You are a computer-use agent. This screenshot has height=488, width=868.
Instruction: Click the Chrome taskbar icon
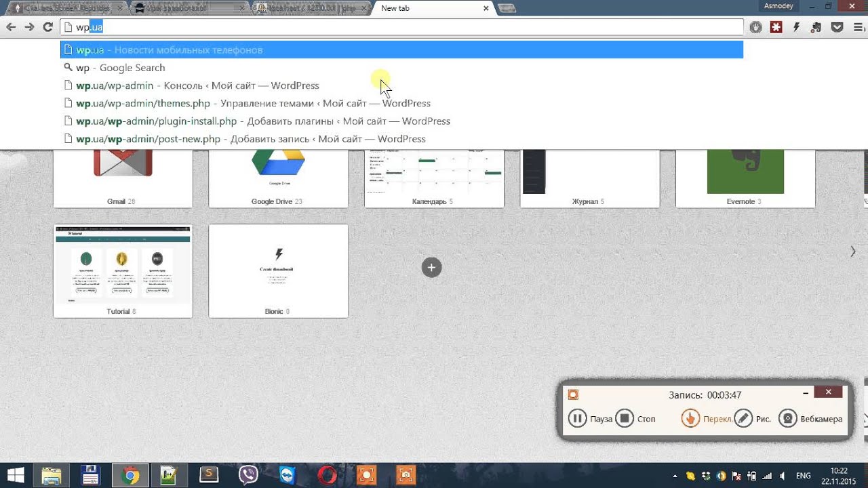coord(130,475)
